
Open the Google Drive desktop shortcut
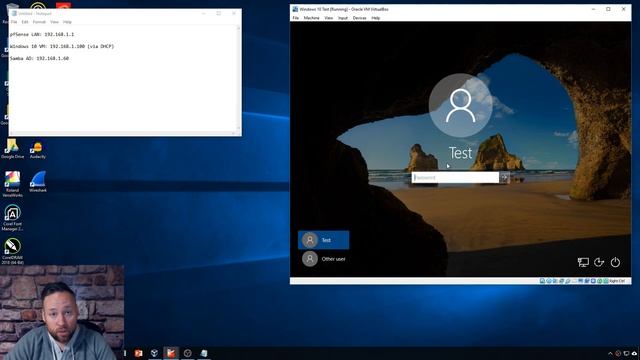pos(12,149)
